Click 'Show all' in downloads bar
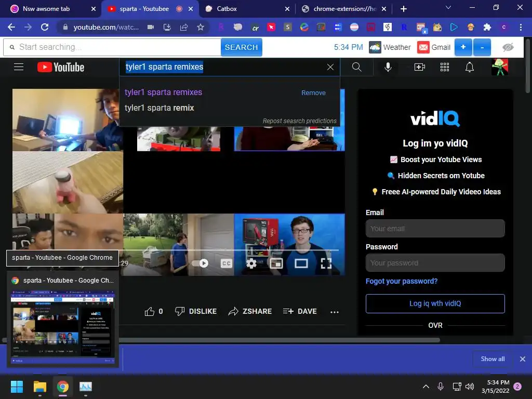Screen dimensions: 532x399 pyautogui.click(x=493, y=358)
